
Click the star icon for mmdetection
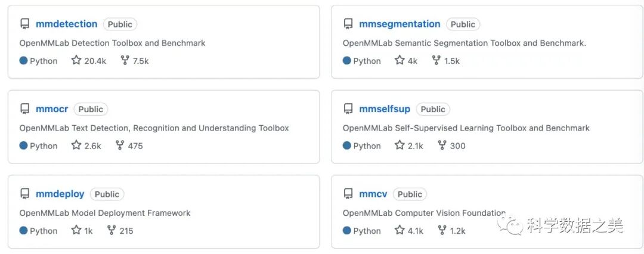tap(76, 60)
